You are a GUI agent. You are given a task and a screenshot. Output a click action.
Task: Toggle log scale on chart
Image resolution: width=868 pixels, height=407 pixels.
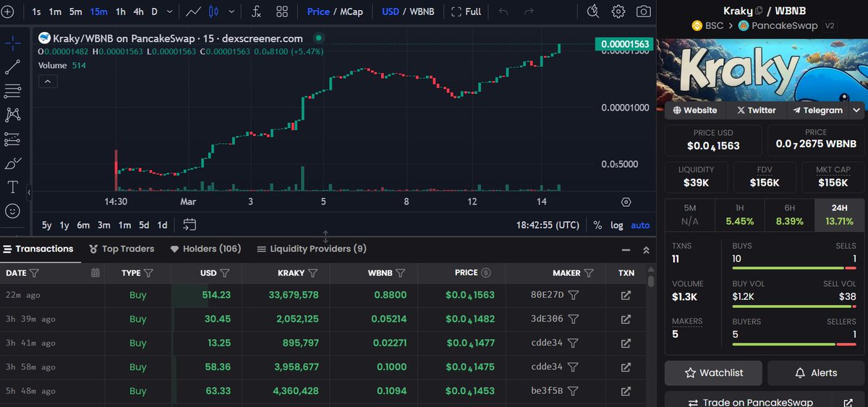coord(617,225)
